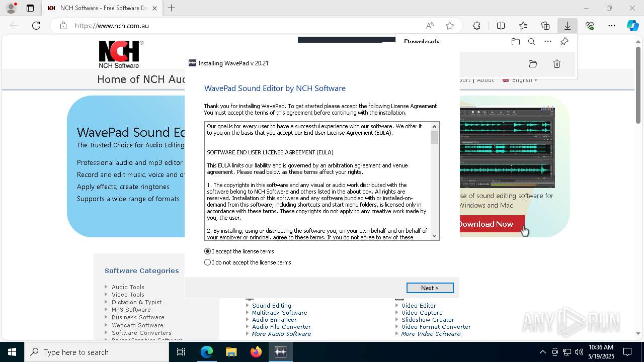The width and height of the screenshot is (644, 362).
Task: Open Video Capture link
Action: pos(422,313)
